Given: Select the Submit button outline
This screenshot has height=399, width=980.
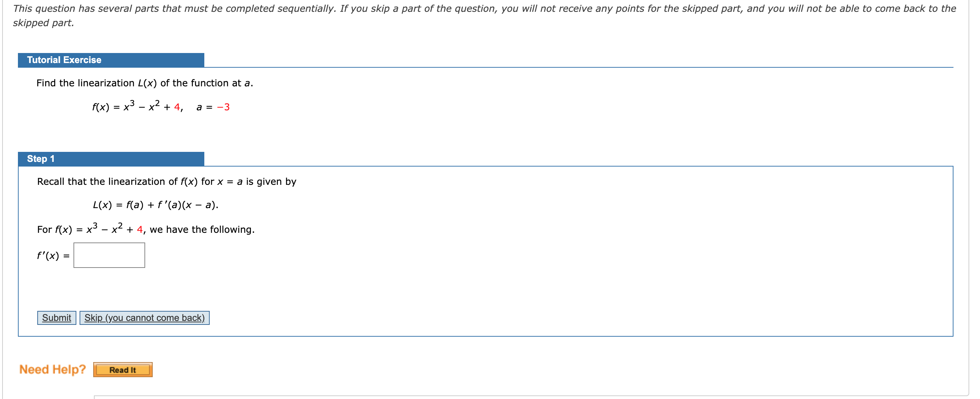Looking at the screenshot, I should 56,318.
